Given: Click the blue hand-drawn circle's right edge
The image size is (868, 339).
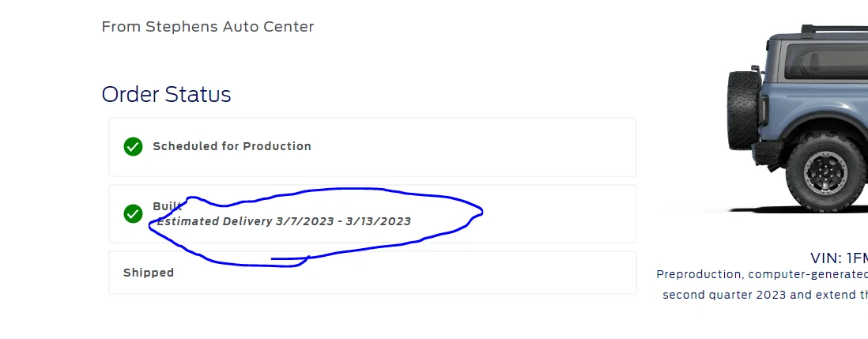Looking at the screenshot, I should coord(481,212).
